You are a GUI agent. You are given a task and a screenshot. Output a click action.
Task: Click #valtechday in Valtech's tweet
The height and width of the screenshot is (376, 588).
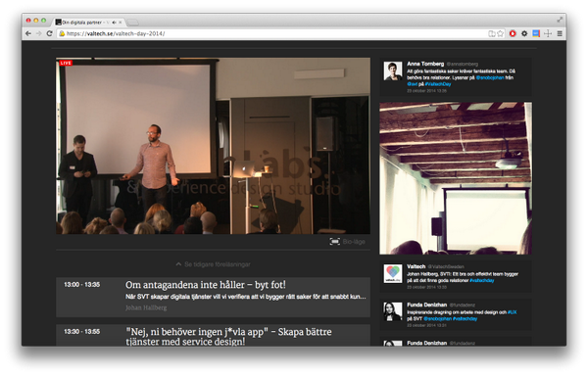pyautogui.click(x=481, y=280)
